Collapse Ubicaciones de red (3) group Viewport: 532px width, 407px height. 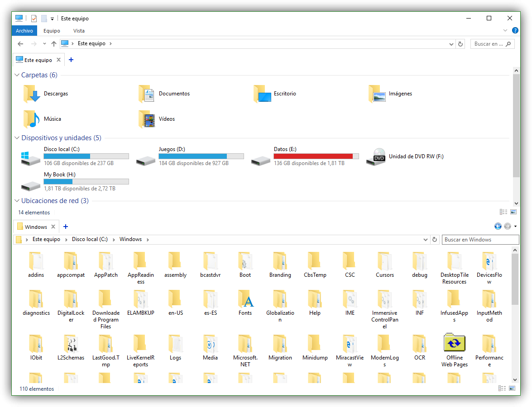click(x=17, y=201)
